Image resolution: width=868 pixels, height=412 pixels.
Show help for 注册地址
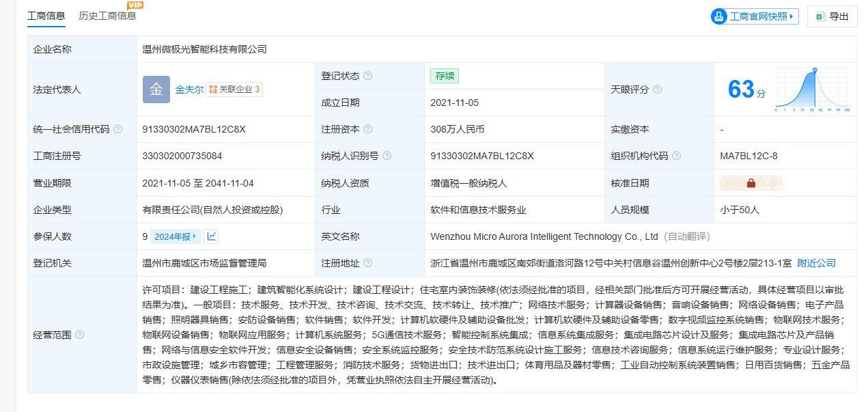coord(368,263)
